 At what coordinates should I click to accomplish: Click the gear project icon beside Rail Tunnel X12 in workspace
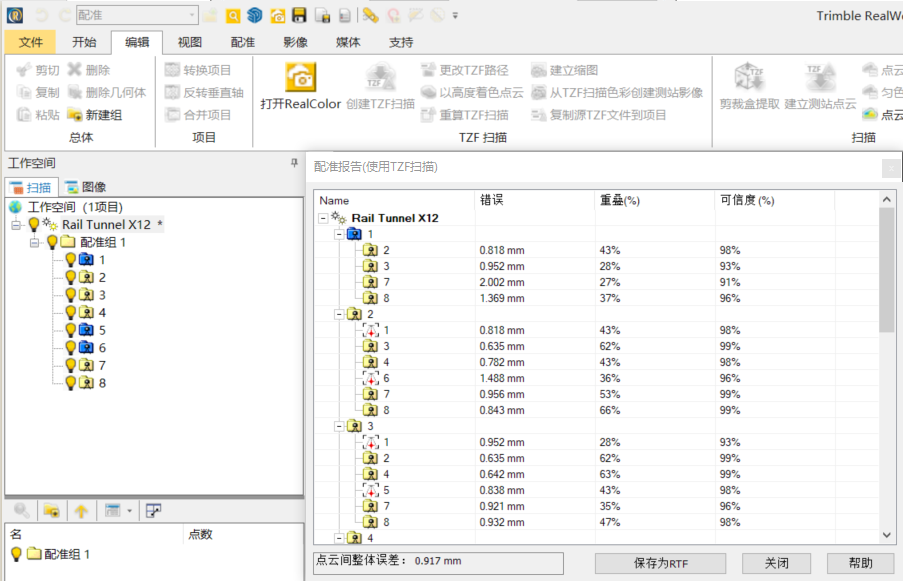[50, 224]
